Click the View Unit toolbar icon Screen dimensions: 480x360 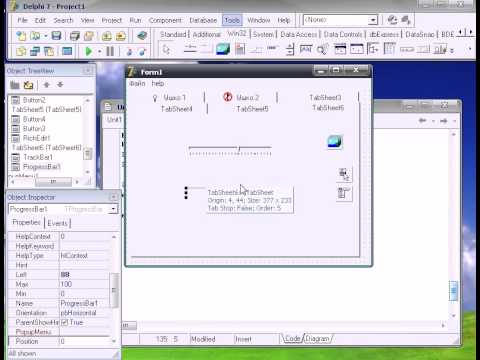click(21, 51)
